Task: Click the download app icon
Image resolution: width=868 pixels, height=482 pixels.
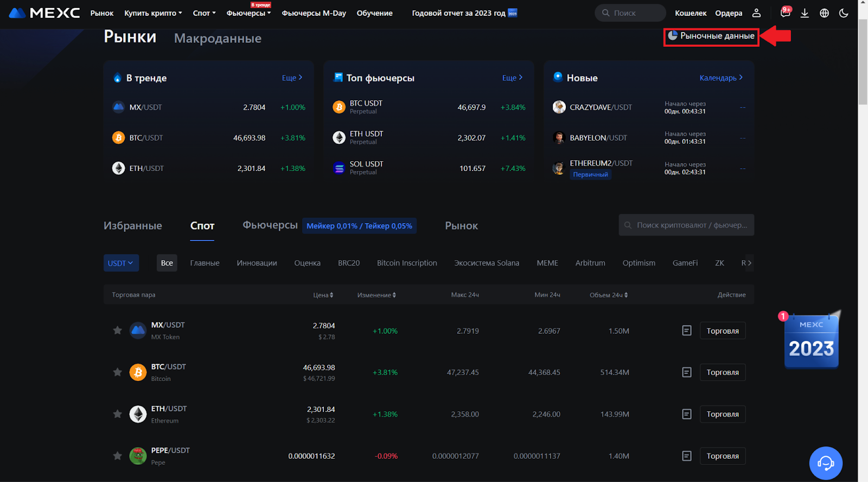Action: click(x=805, y=13)
